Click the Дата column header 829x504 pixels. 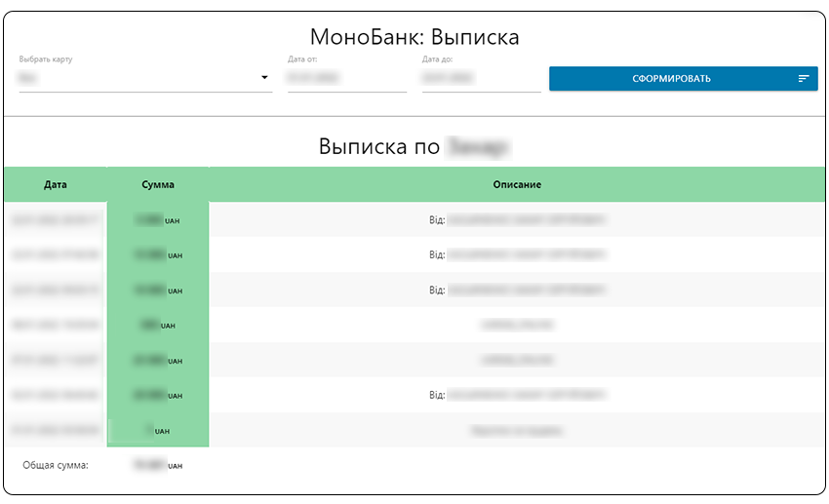[56, 184]
